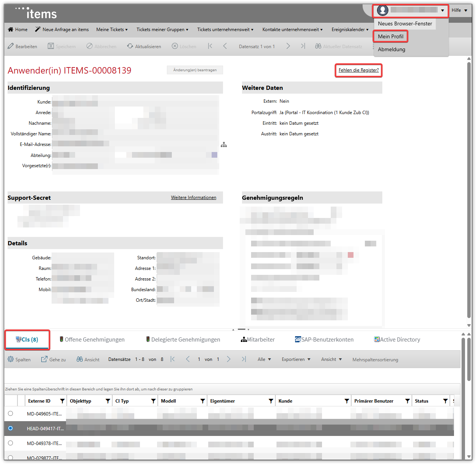Click the Aktualisieren refresh icon
This screenshot has height=464, width=476.
click(130, 46)
